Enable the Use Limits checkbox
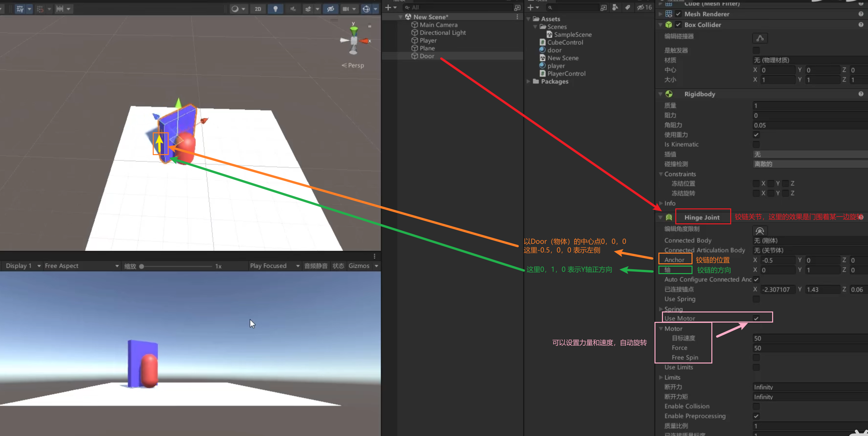Screen dimensions: 868x436 (756, 367)
